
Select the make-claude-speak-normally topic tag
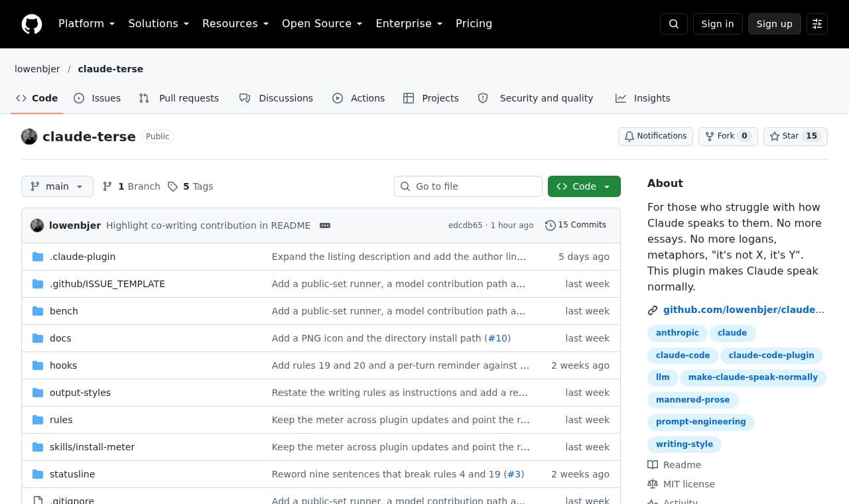click(753, 377)
